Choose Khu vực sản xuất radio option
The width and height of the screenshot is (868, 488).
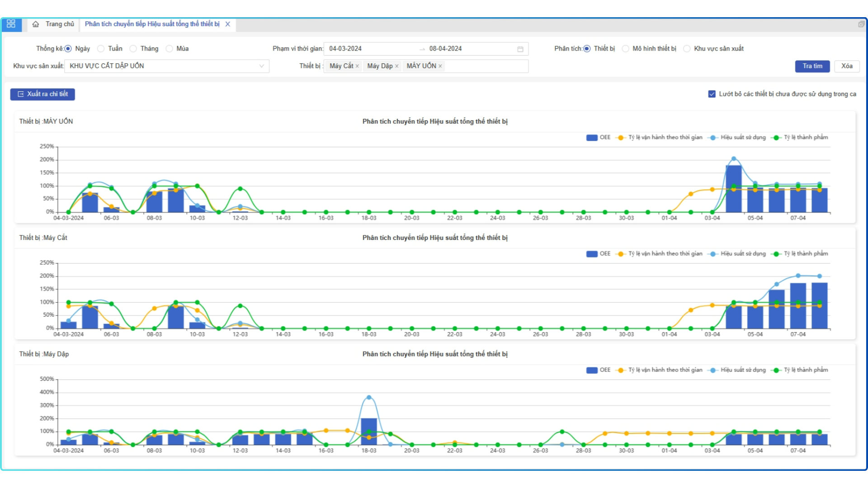pos(687,49)
